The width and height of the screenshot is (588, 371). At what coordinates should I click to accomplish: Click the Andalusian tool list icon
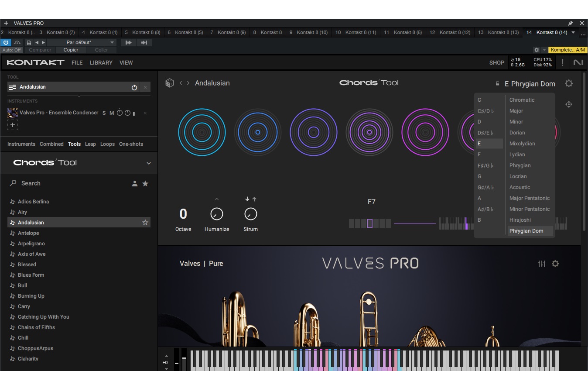[x=13, y=87]
